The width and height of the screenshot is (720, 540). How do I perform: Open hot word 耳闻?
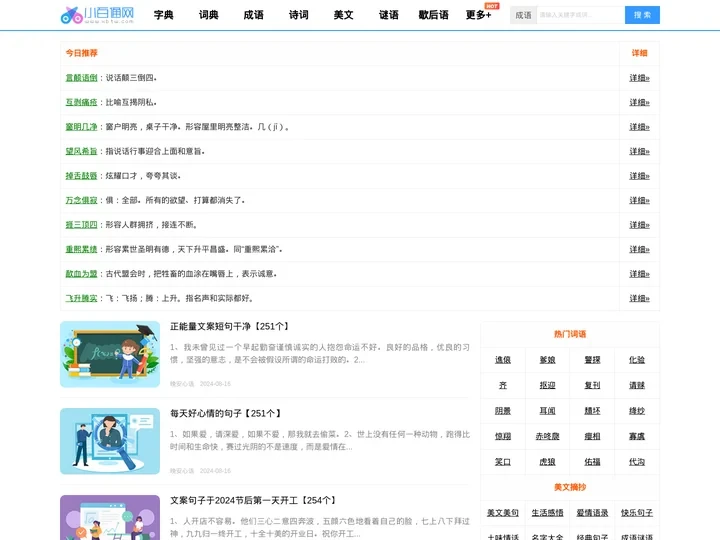[547, 411]
